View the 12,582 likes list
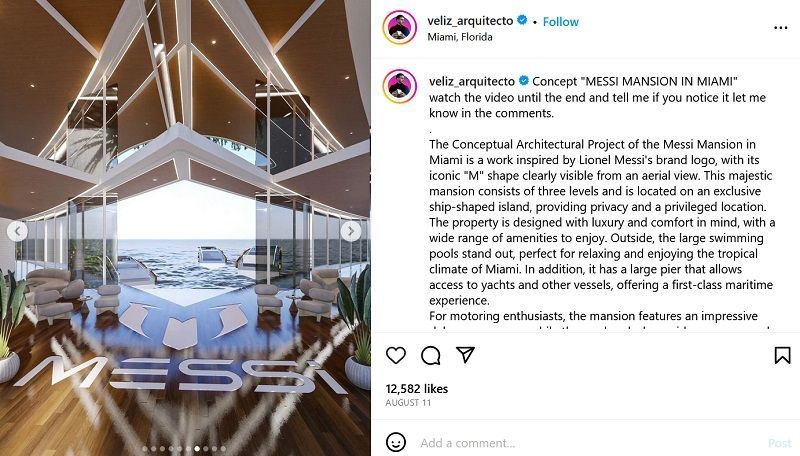The width and height of the screenshot is (800, 456). [417, 389]
